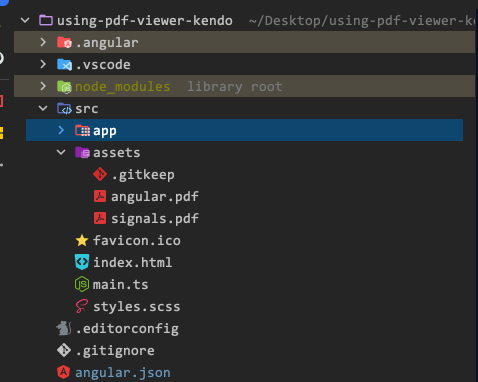Open the index.html file

pos(133,262)
